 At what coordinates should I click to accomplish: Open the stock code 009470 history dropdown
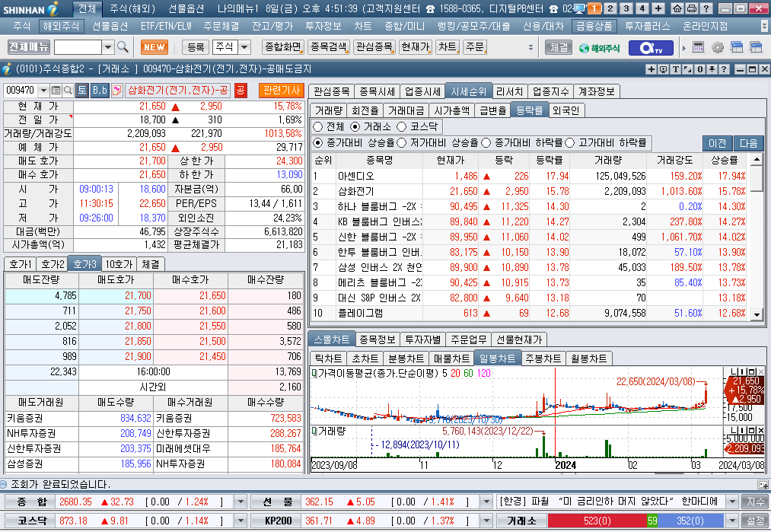pyautogui.click(x=43, y=91)
